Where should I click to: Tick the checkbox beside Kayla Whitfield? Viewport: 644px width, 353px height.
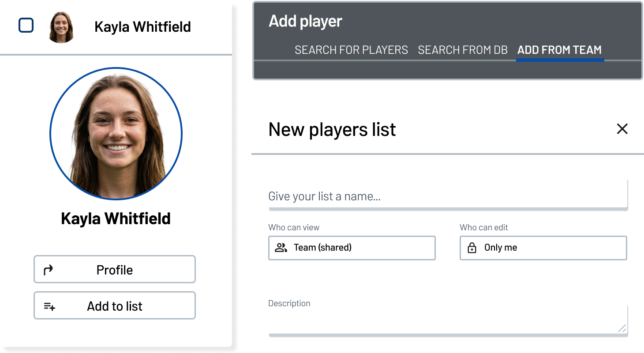click(26, 26)
